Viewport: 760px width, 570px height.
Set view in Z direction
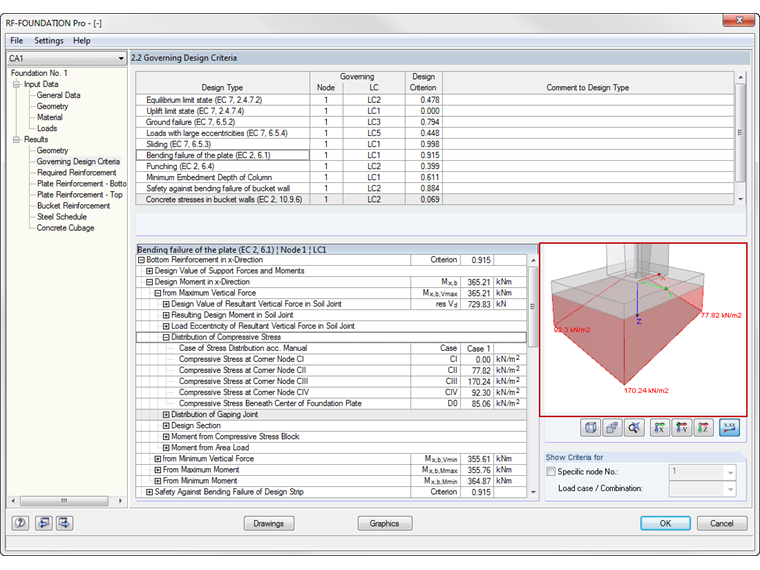[x=703, y=428]
